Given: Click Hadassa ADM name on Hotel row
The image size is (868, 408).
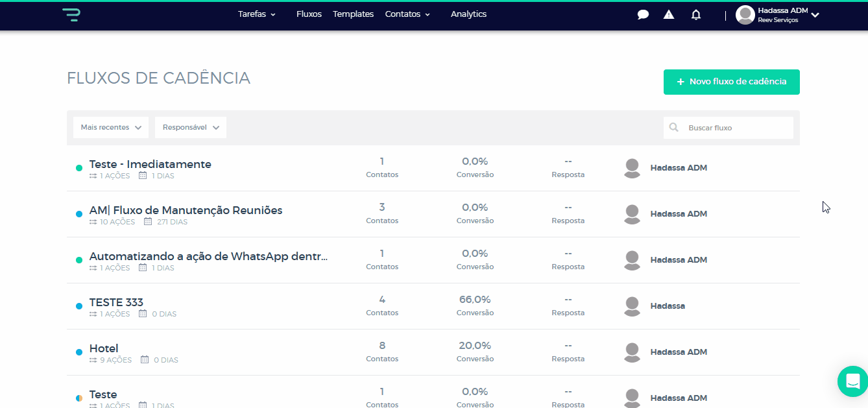Looking at the screenshot, I should click(679, 352).
